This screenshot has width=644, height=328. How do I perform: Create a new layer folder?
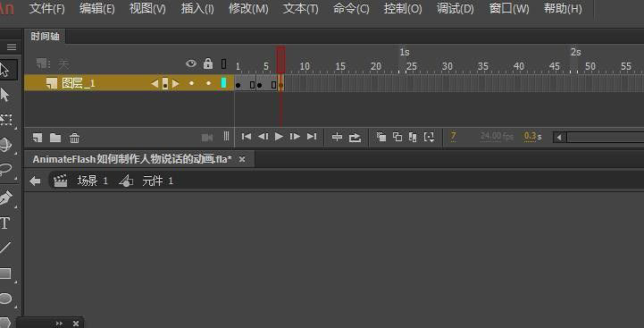(55, 138)
